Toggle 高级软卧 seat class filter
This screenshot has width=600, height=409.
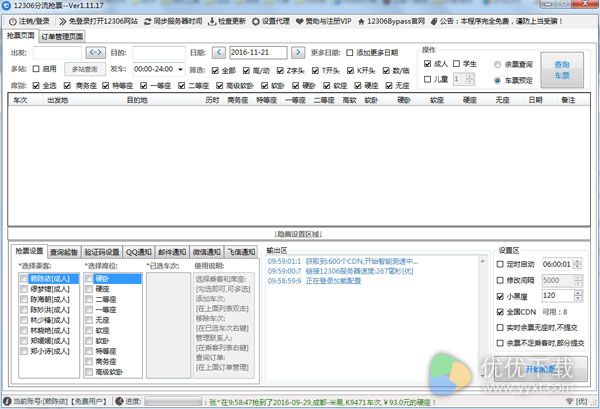(219, 86)
